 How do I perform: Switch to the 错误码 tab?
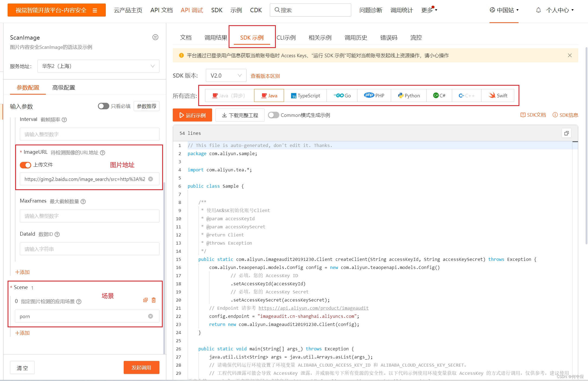(x=389, y=37)
